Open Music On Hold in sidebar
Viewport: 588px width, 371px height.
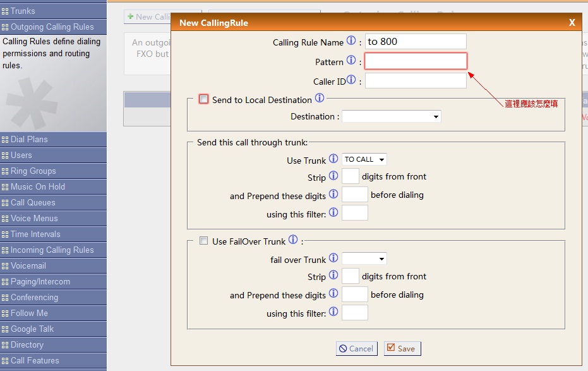coord(53,187)
